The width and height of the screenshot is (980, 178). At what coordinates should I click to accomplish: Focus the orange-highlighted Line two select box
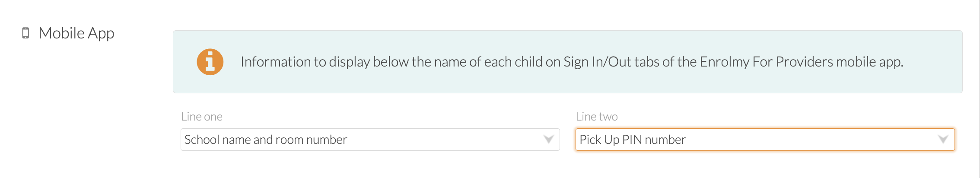[x=765, y=140]
